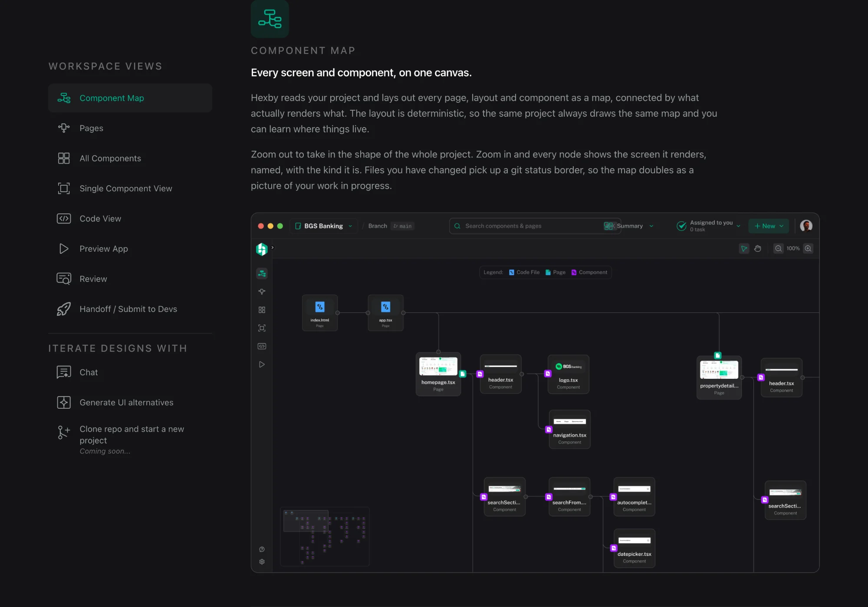
Task: Go to the Review view
Action: pyautogui.click(x=130, y=279)
